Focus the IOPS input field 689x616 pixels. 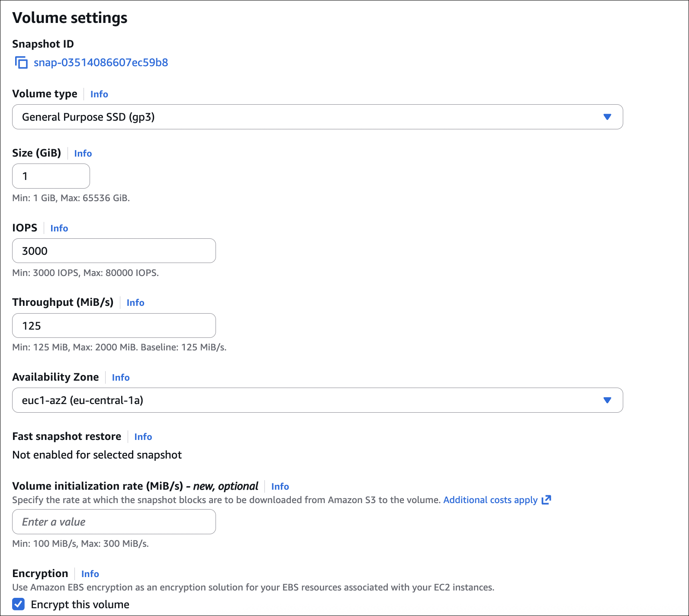(x=114, y=251)
